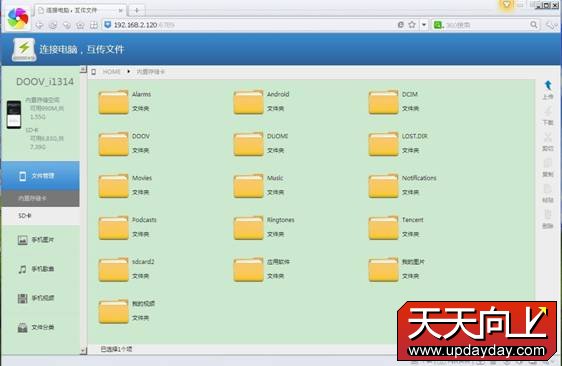This screenshot has height=366, width=562.
Task: Select 文件管理 file management in sidebar
Action: 41,176
